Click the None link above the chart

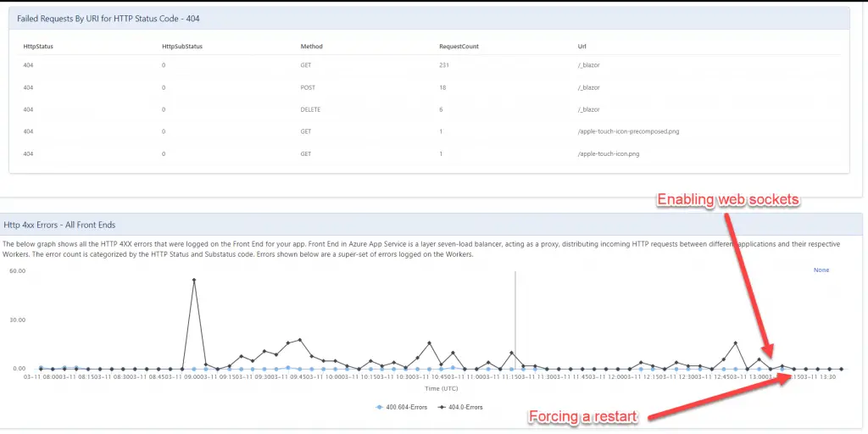[x=821, y=270]
